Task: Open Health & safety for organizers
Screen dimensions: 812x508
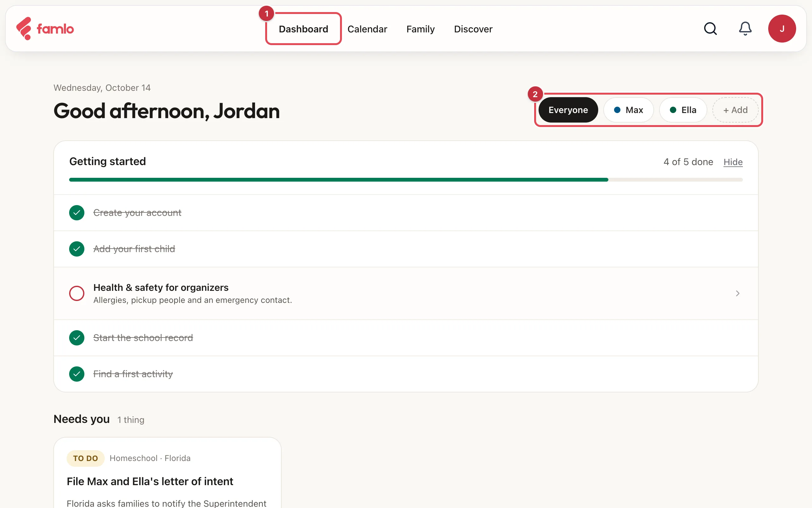Action: tap(406, 293)
